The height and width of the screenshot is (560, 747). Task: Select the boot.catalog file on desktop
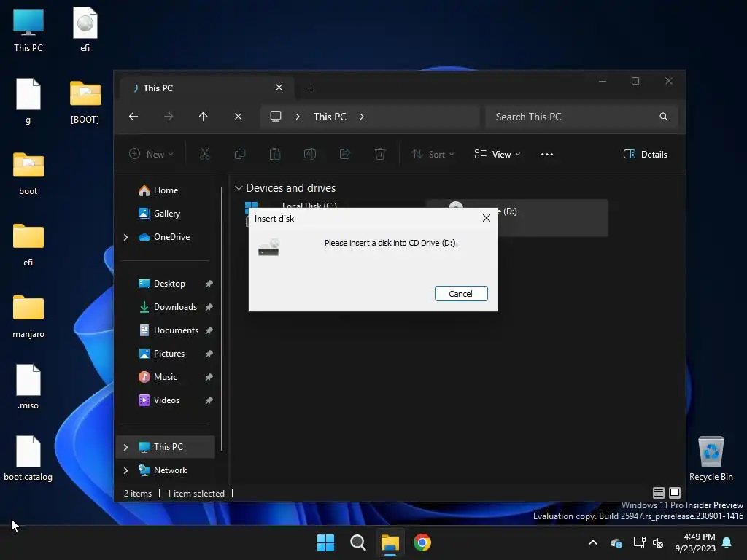pos(28,458)
